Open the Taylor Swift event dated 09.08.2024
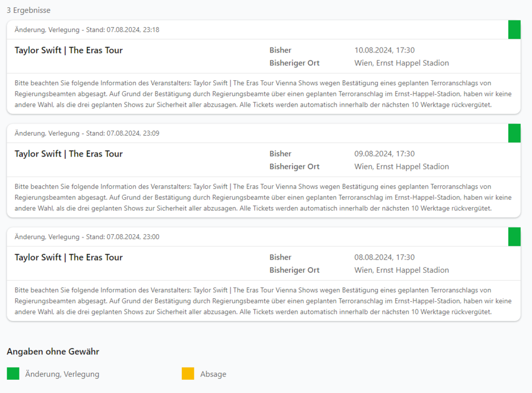532x393 pixels. point(68,154)
